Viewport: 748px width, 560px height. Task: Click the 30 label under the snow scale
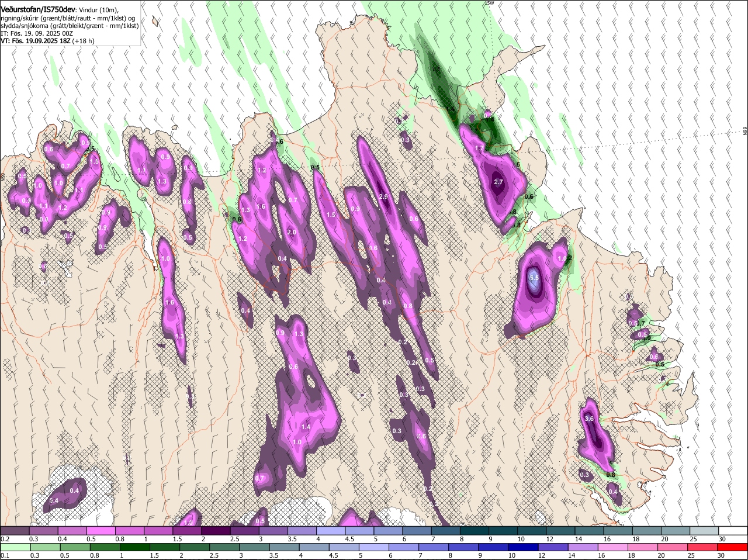point(722,539)
